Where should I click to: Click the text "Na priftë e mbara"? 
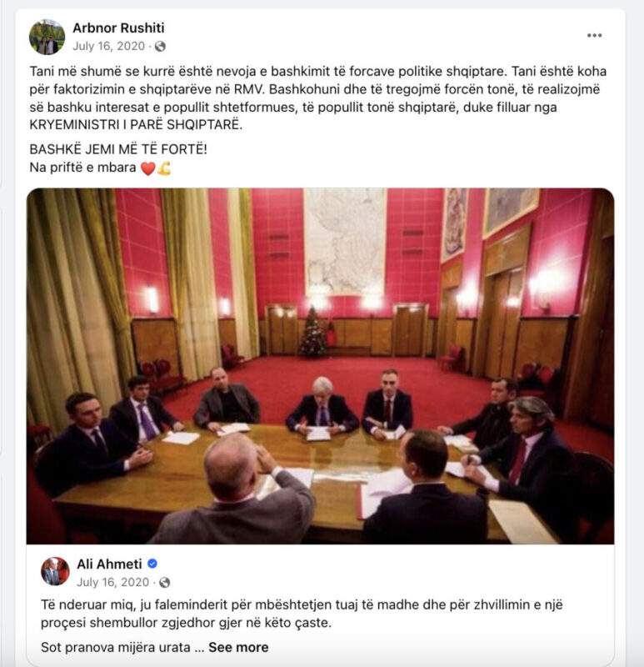point(82,168)
